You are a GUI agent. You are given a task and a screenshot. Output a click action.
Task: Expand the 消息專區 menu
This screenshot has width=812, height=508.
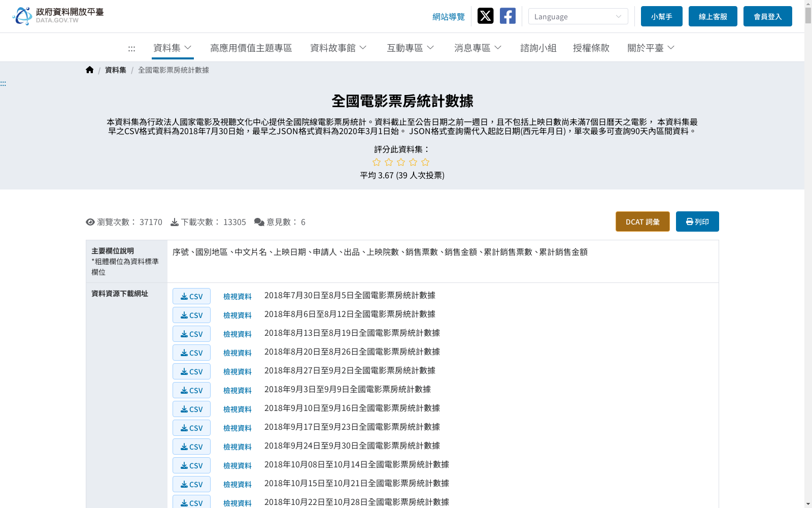478,48
